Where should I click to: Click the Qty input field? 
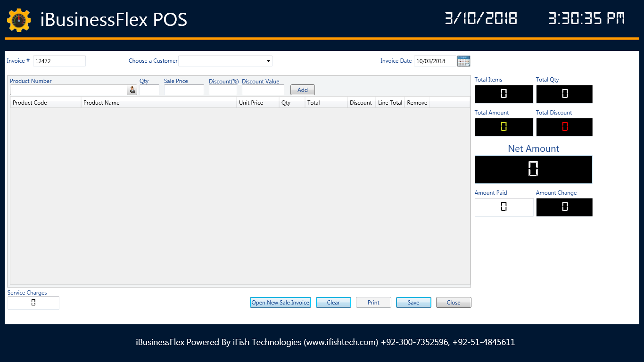[149, 90]
